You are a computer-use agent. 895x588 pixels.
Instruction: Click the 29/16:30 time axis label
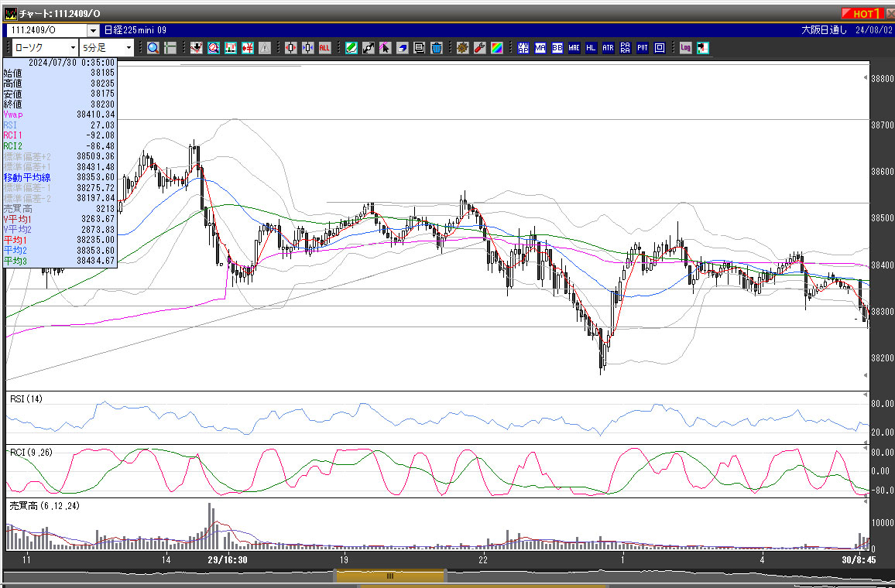click(227, 560)
